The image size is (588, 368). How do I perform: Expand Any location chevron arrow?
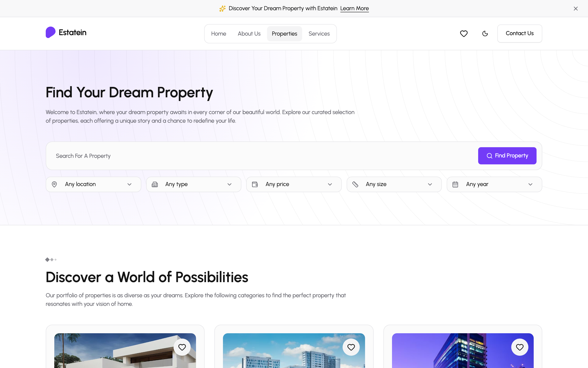(x=129, y=184)
